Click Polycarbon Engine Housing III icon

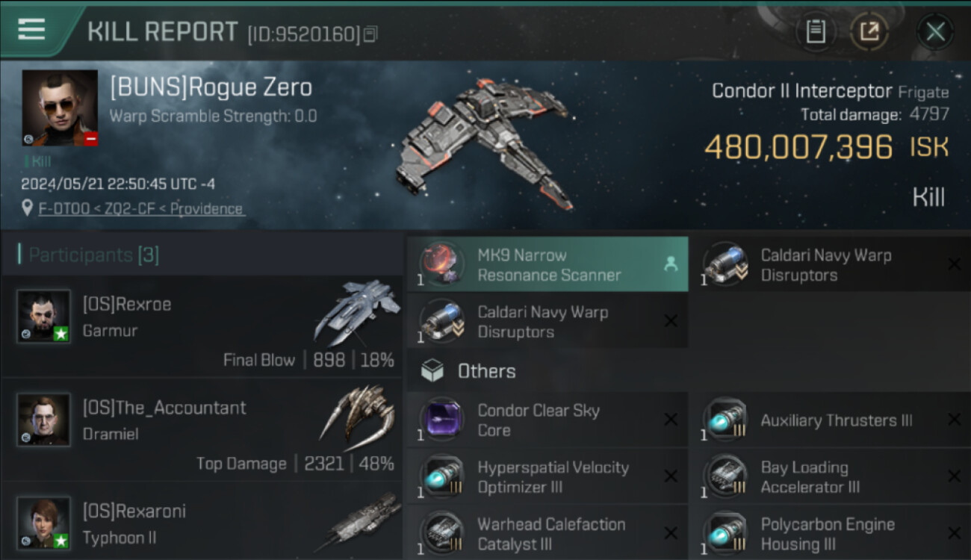tap(725, 532)
